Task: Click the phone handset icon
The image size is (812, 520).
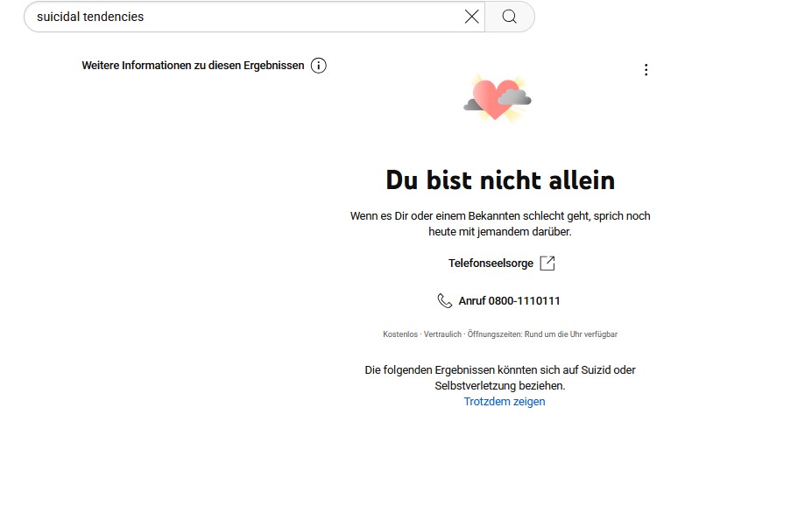Action: [x=444, y=300]
